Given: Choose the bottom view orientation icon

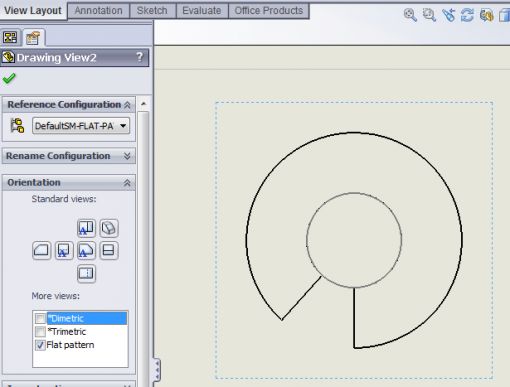Looking at the screenshot, I should 86,273.
